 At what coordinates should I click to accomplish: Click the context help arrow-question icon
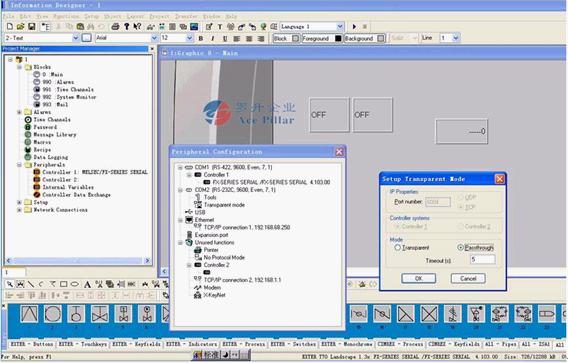(x=137, y=26)
